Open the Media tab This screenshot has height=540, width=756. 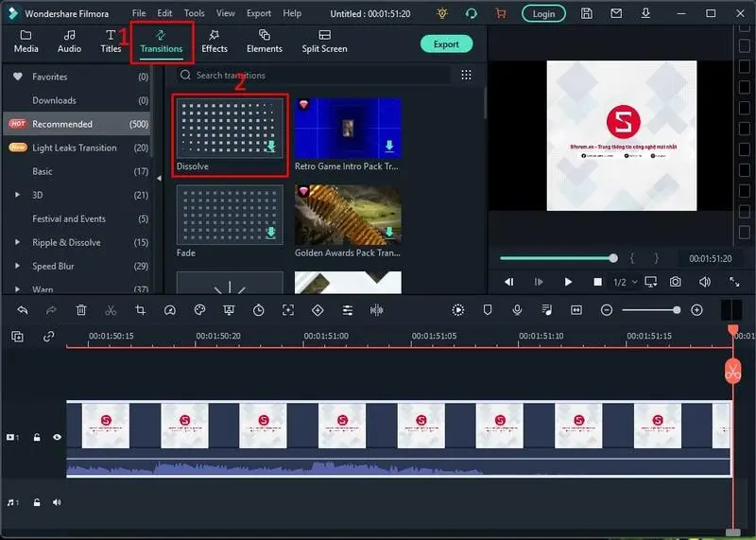point(26,42)
